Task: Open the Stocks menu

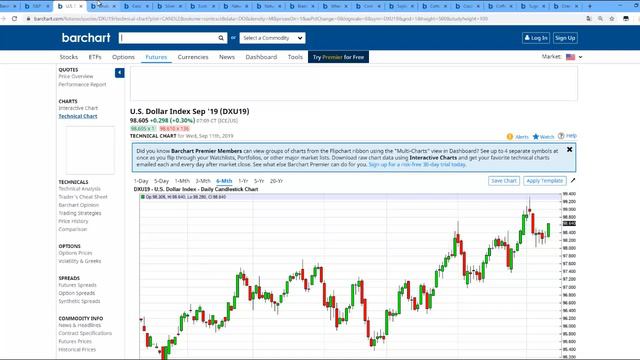Action: 69,57
